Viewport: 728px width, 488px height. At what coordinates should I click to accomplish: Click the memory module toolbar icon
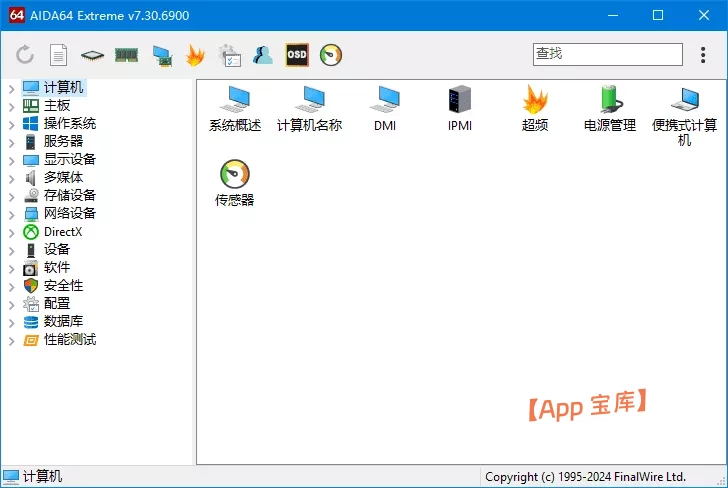pyautogui.click(x=126, y=55)
